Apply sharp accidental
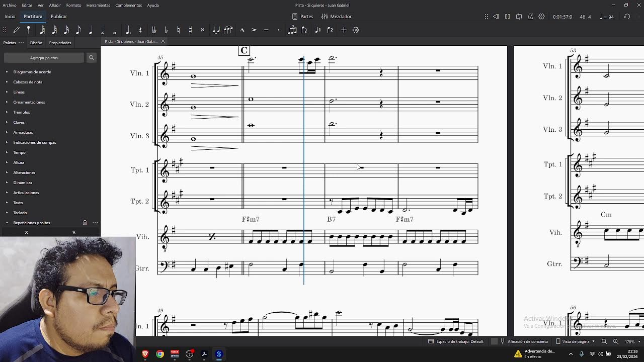 (x=190, y=30)
